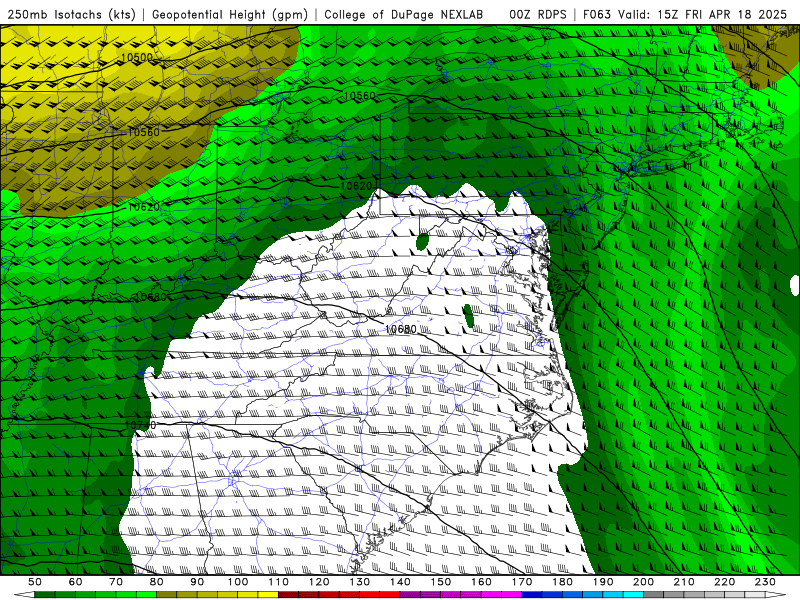Click the small white oval at the map's right edge

794,285
